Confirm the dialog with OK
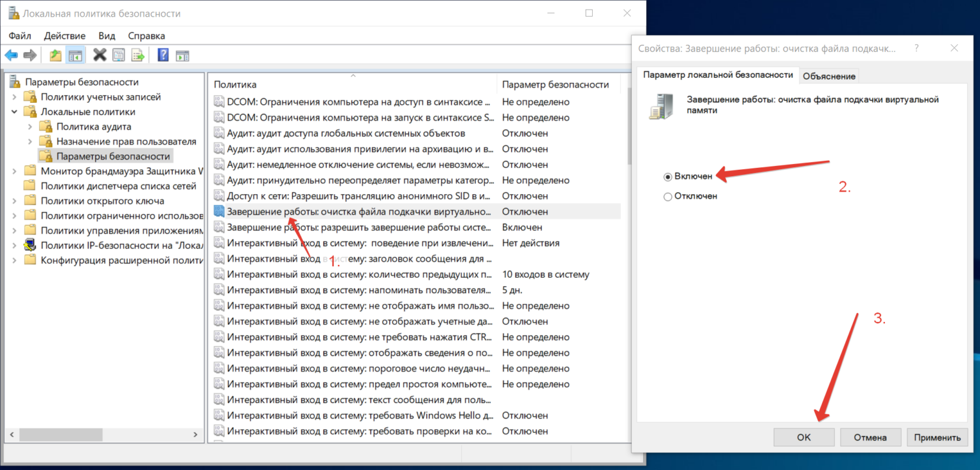 (x=804, y=437)
